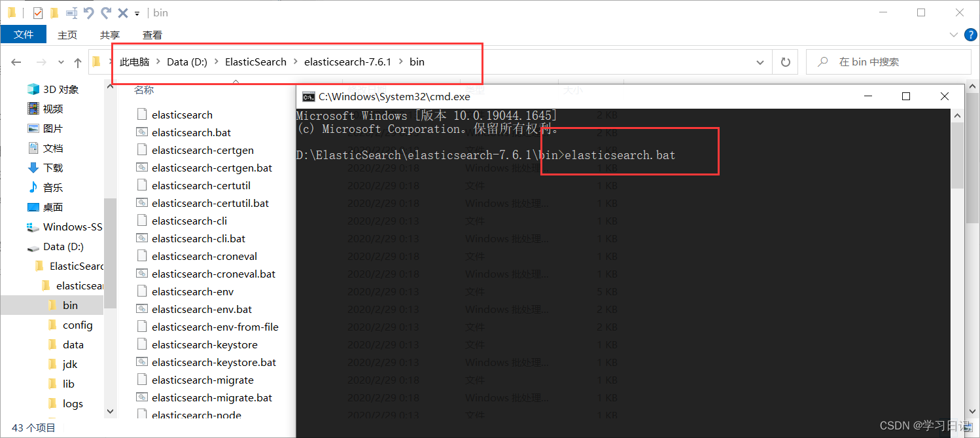Click the New Folder icon in title bar

click(x=55, y=12)
